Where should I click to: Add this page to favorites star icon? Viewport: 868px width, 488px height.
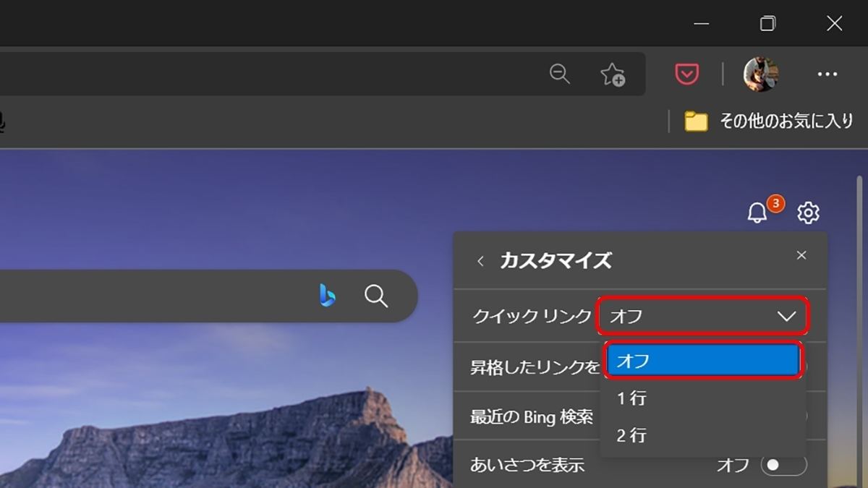(613, 74)
